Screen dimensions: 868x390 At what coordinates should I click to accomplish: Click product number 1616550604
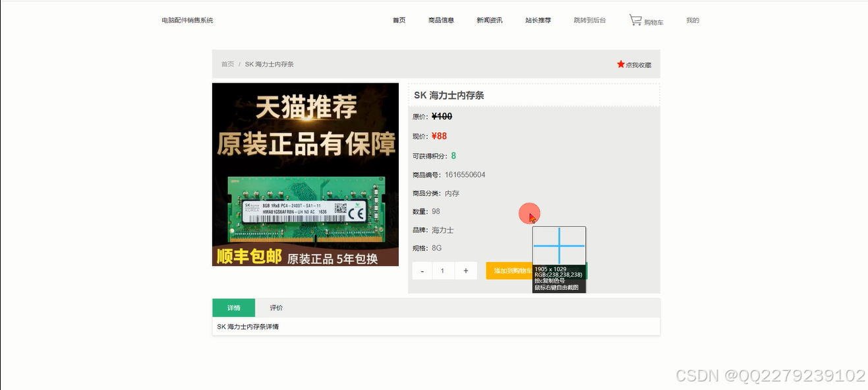tap(465, 175)
